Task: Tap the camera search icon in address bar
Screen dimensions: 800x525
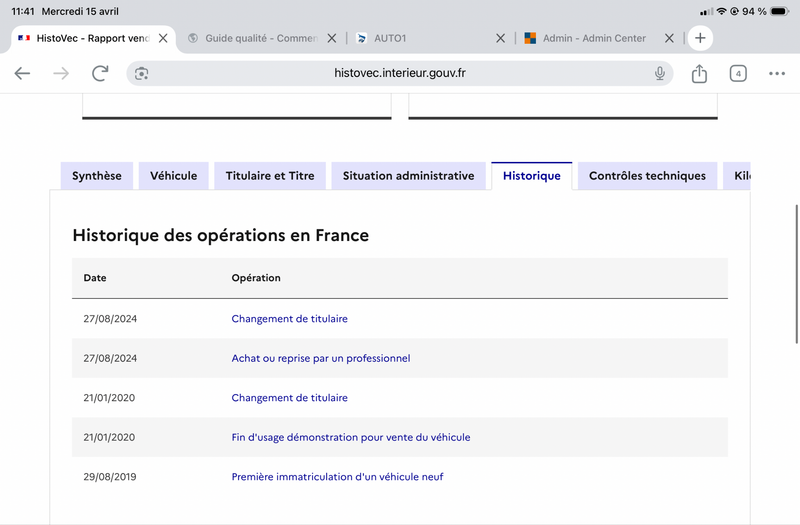Action: click(141, 73)
